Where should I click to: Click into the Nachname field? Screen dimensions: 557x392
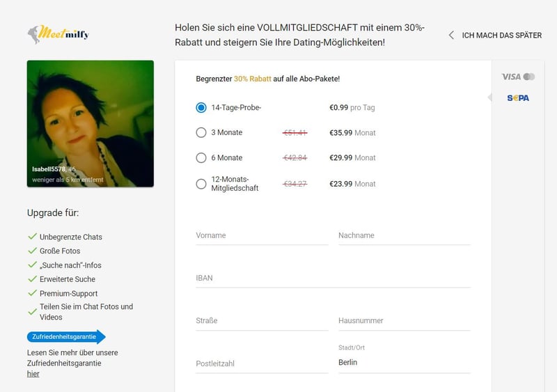pyautogui.click(x=405, y=235)
